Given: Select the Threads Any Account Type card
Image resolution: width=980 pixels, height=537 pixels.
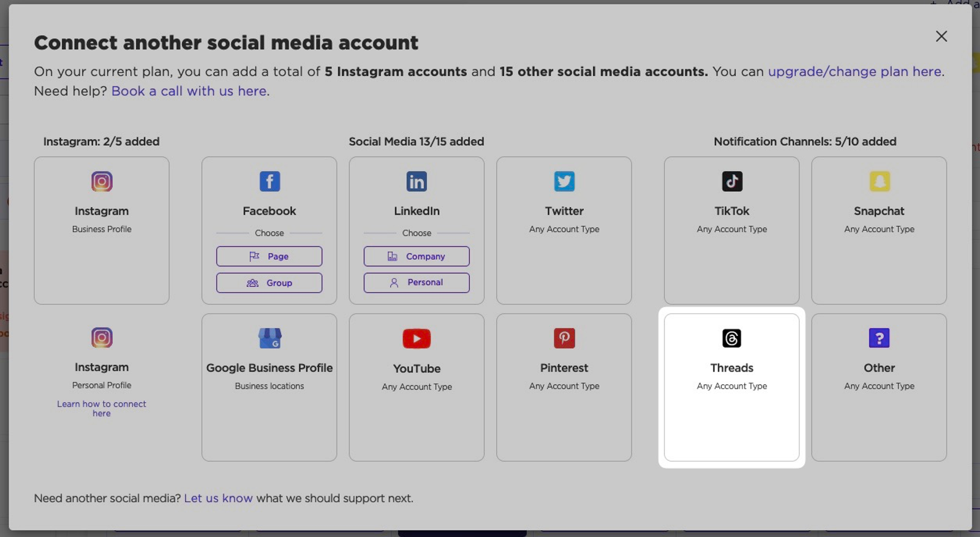Looking at the screenshot, I should [x=732, y=387].
